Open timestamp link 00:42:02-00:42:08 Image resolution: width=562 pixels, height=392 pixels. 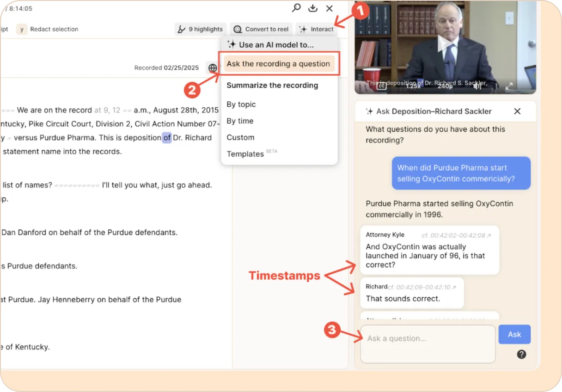[457, 235]
